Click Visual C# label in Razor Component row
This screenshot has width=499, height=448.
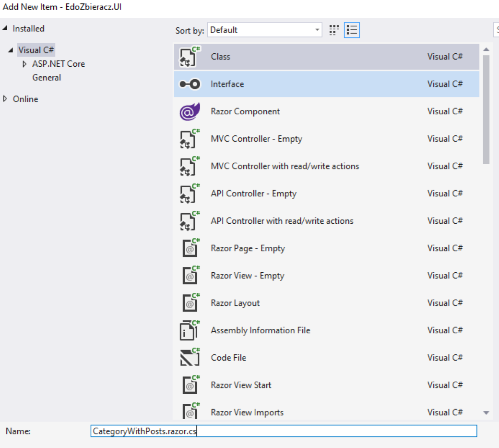[445, 111]
